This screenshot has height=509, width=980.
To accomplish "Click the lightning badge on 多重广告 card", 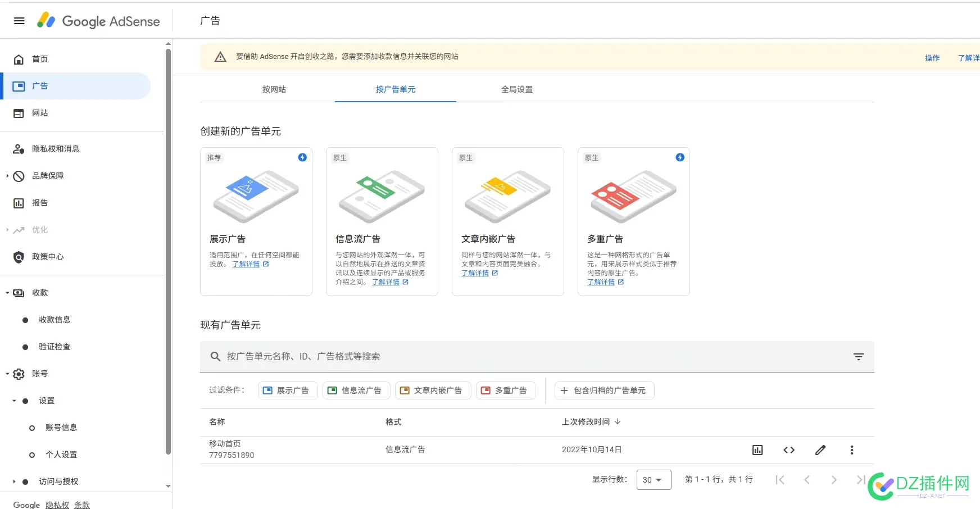I will click(x=680, y=157).
